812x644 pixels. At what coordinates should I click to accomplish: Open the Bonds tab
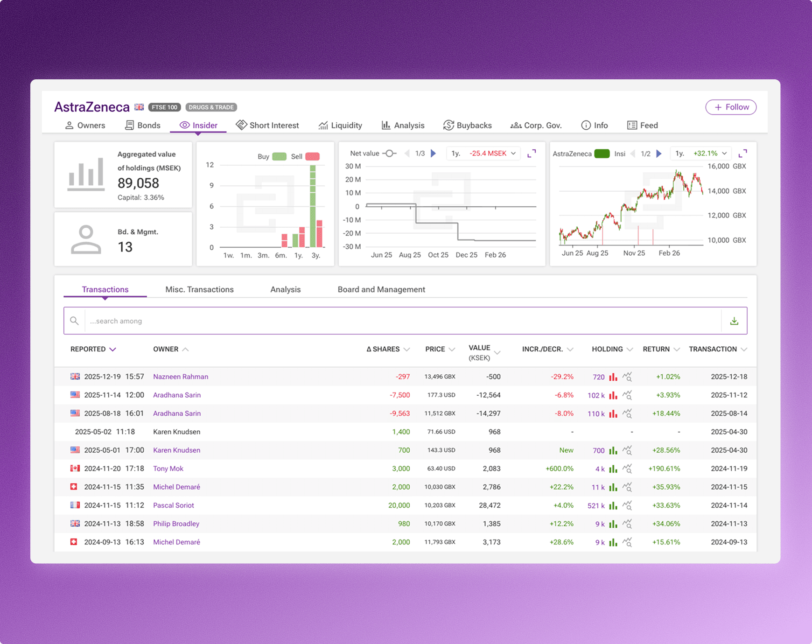pyautogui.click(x=143, y=125)
